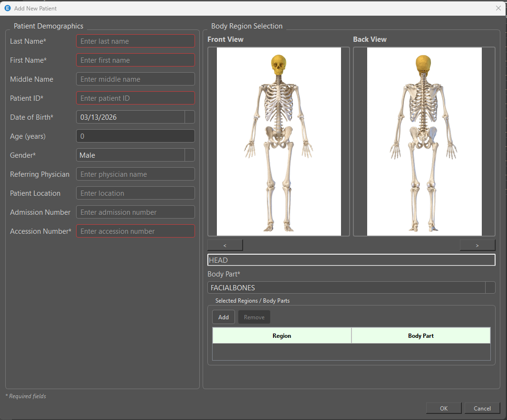
Task: Expand the Body Part FACIALBONES dropdown
Action: pyautogui.click(x=490, y=288)
